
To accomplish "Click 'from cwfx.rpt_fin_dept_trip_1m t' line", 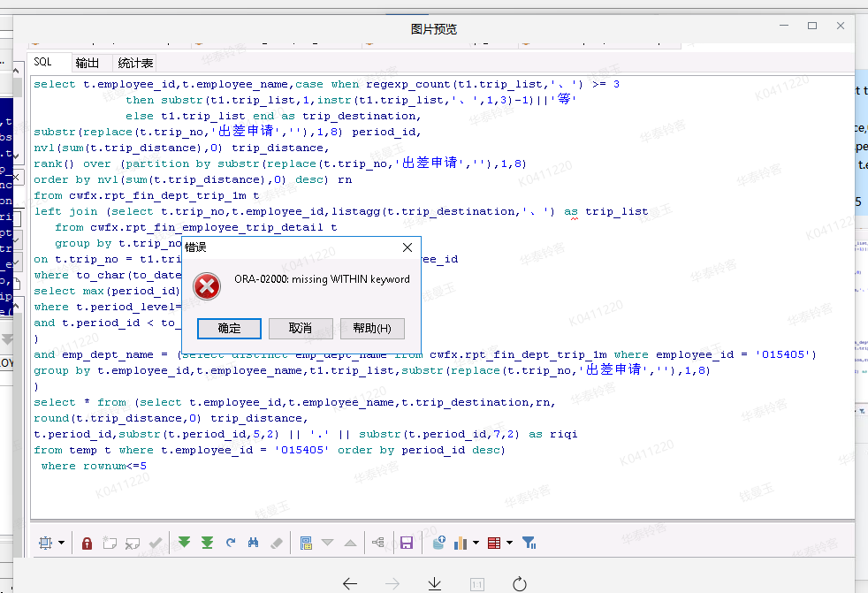I will click(147, 195).
